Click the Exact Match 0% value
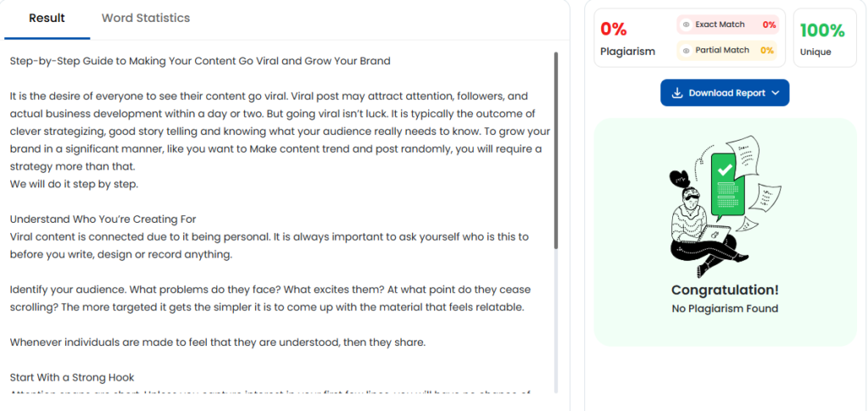This screenshot has width=868, height=411. point(769,25)
